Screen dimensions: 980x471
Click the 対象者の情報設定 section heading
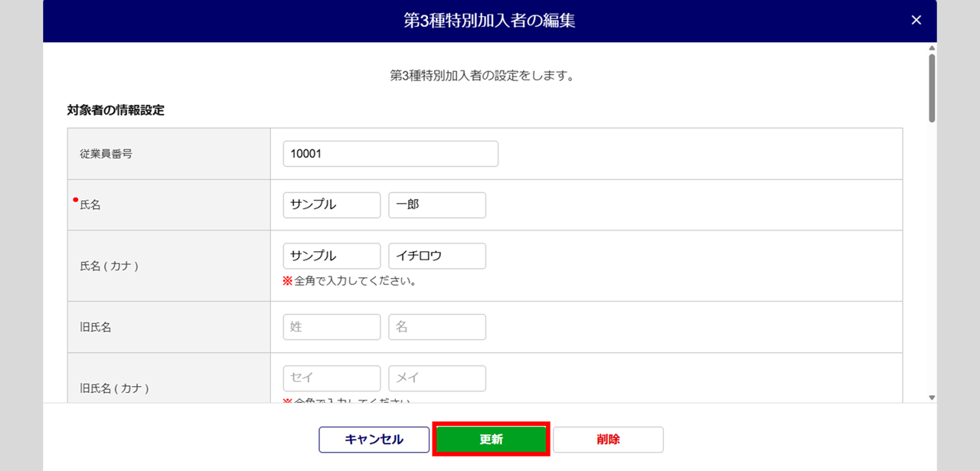click(x=116, y=110)
